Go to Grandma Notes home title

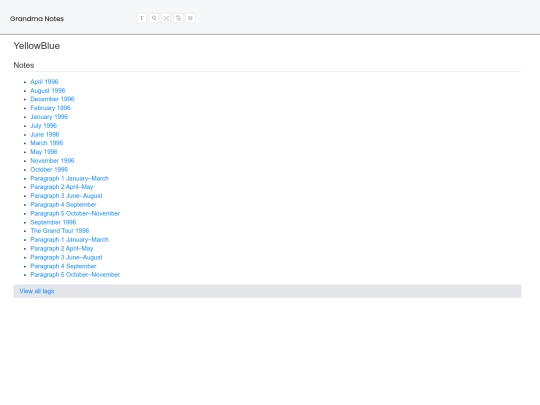37,19
